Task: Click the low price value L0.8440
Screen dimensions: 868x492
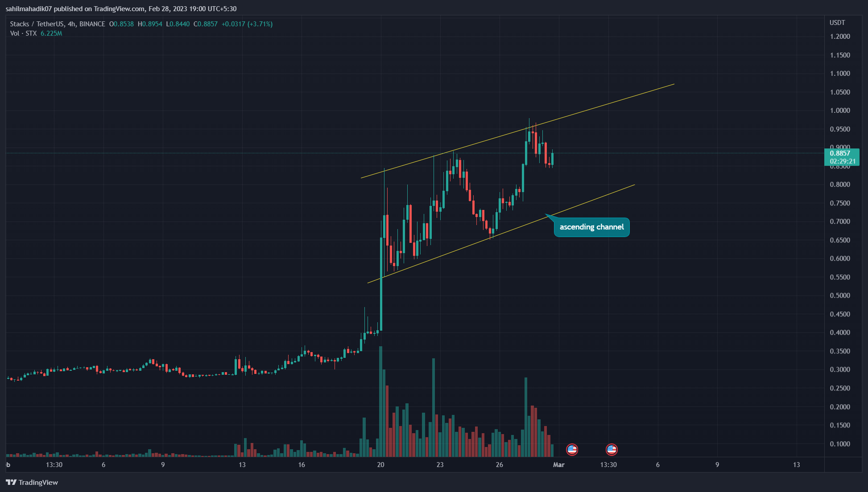Action: point(178,24)
